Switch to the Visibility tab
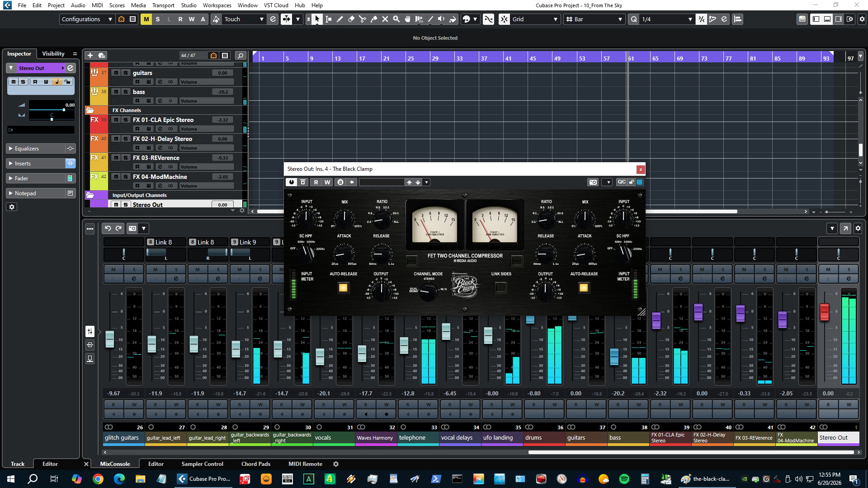Viewport: 868px width, 488px height. (53, 54)
